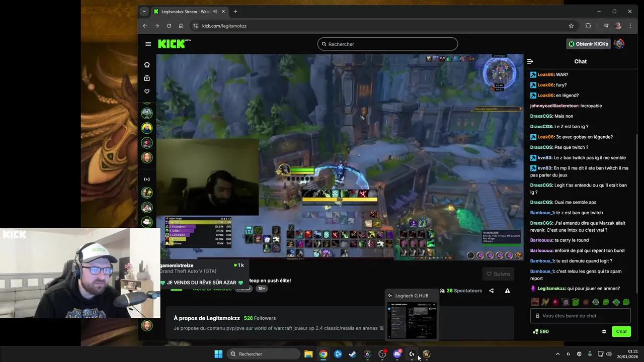Go to Kick home in the sidebar
644x362 pixels.
click(x=147, y=64)
